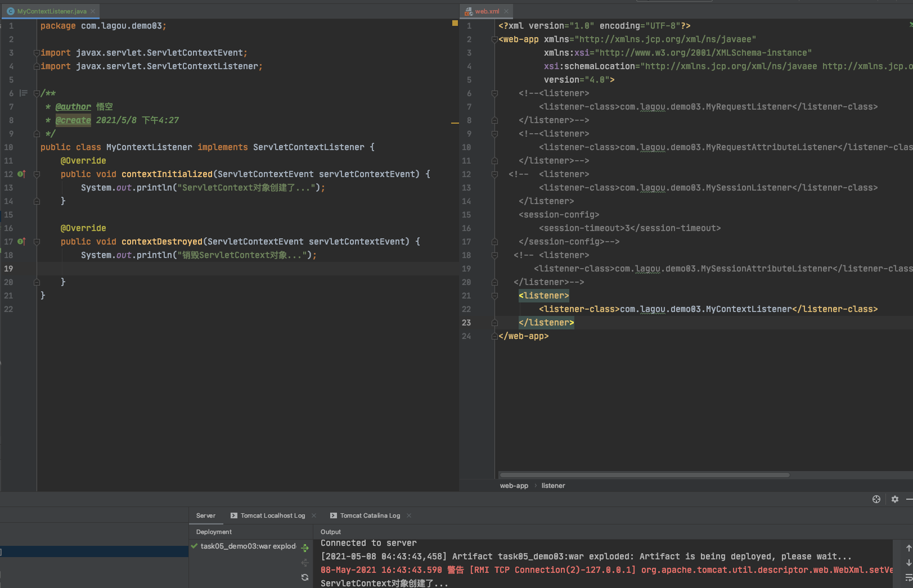Collapse commented listener fold at line 9 of web.xml

(x=494, y=134)
